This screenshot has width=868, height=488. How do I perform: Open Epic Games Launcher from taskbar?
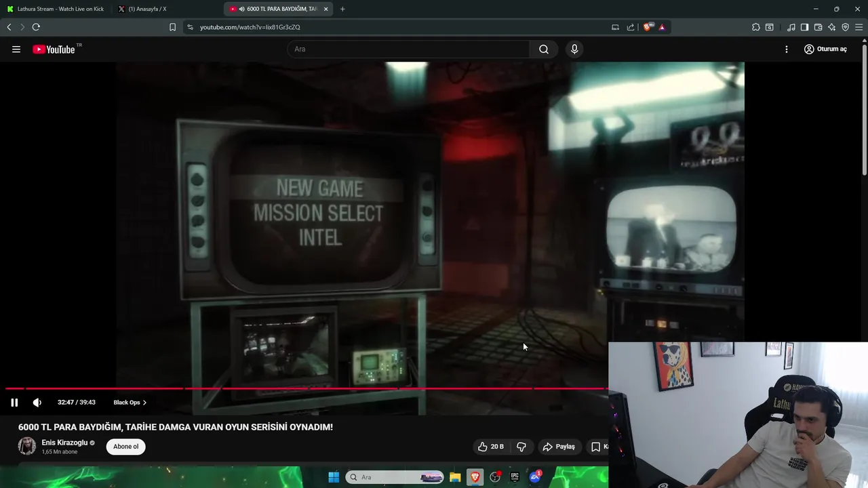coord(515,477)
